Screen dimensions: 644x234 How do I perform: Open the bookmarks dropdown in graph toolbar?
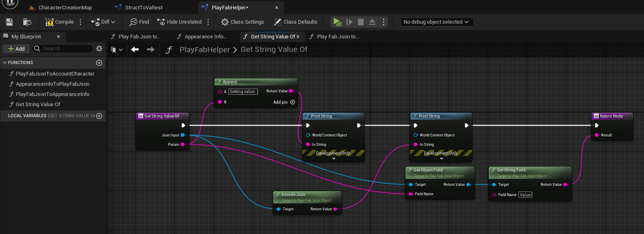tap(117, 50)
